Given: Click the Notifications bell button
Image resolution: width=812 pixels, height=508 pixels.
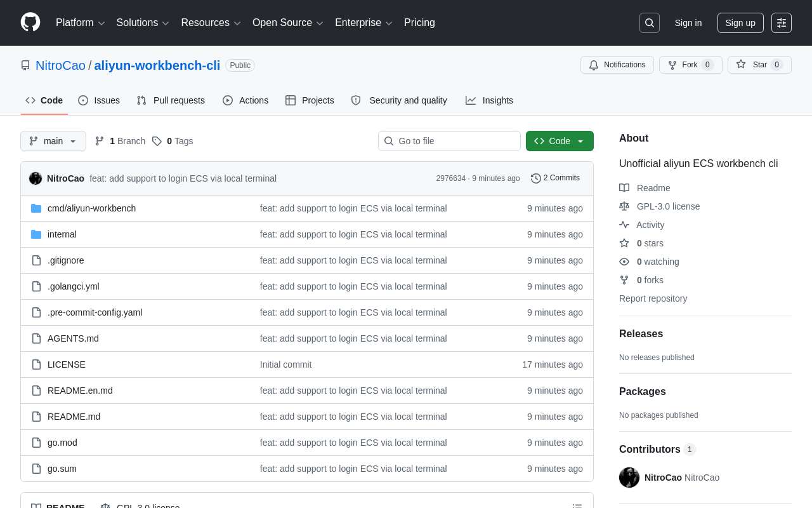Looking at the screenshot, I should [617, 65].
